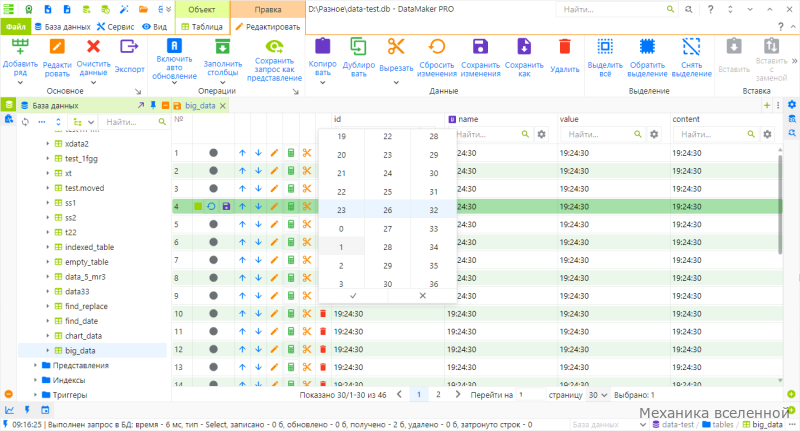The width and height of the screenshot is (800, 431).
Task: Click the save icon in highlighted row 4
Action: [x=227, y=207]
